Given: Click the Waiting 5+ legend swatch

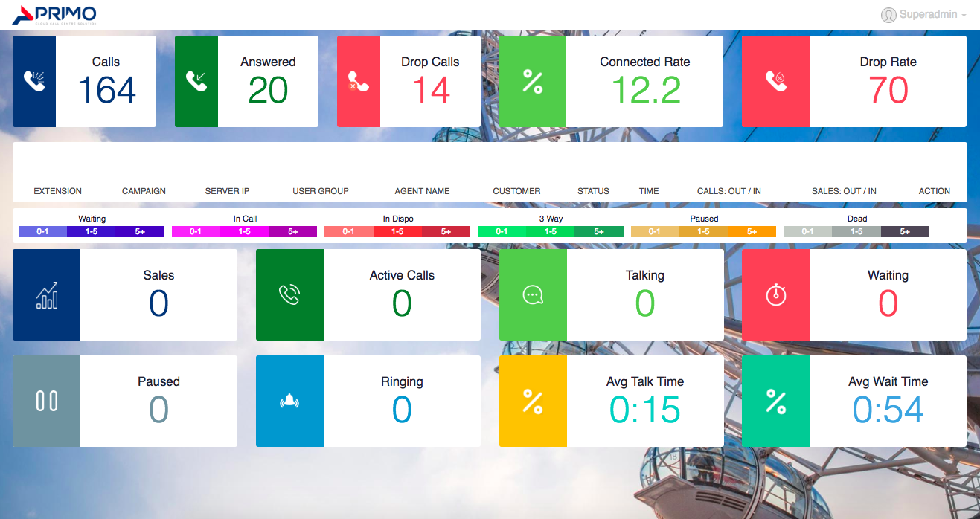Looking at the screenshot, I should point(140,231).
